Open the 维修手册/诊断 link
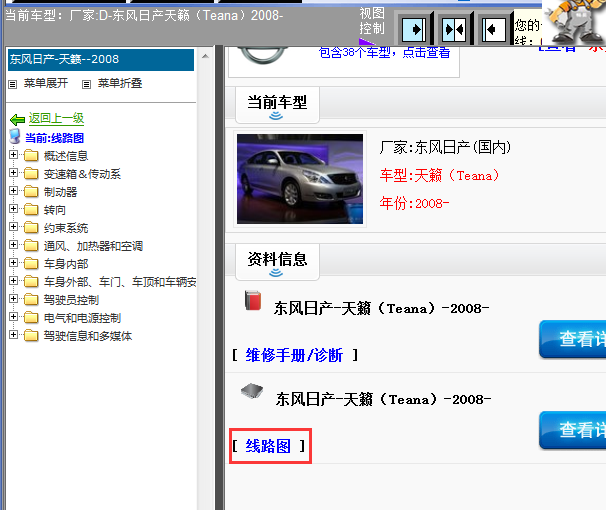 pos(294,355)
